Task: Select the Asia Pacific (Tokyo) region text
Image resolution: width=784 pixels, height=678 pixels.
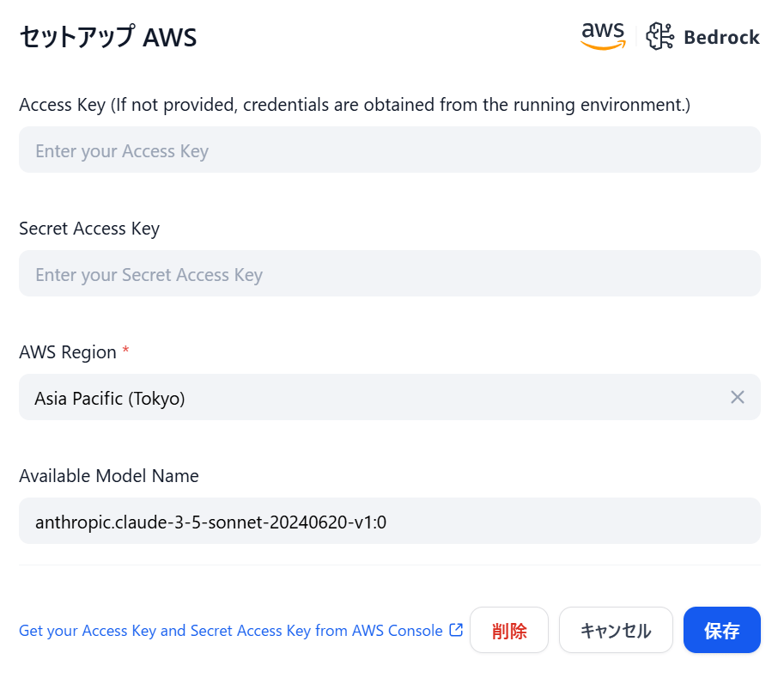Action: point(110,399)
